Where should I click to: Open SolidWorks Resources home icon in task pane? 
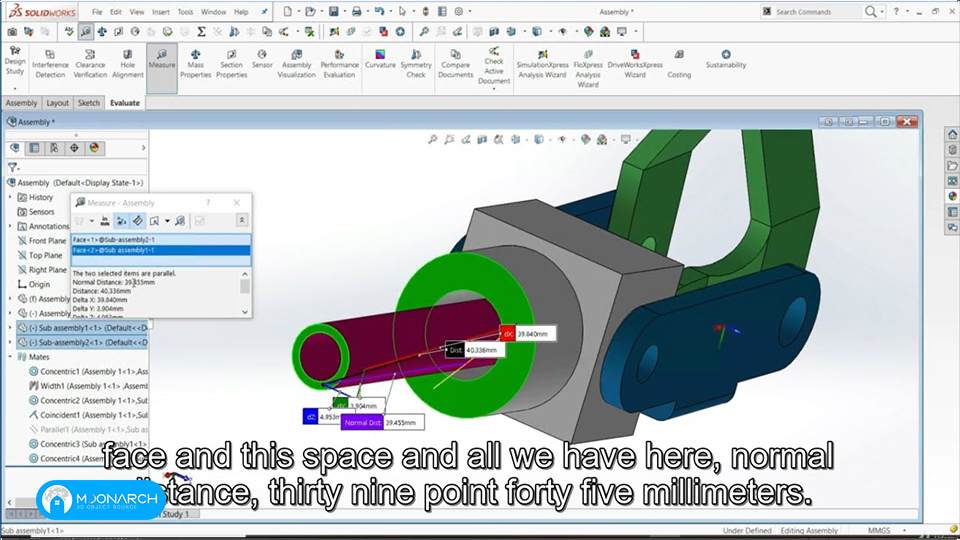pyautogui.click(x=952, y=134)
